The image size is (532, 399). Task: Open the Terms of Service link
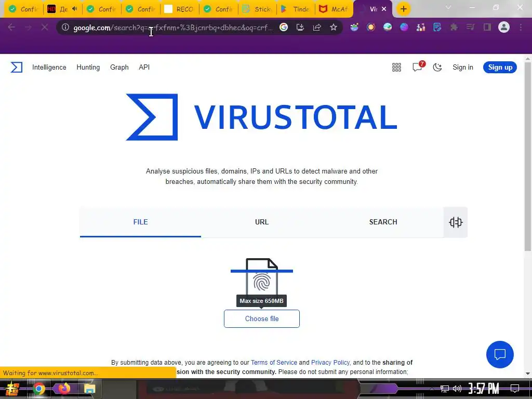pyautogui.click(x=274, y=362)
